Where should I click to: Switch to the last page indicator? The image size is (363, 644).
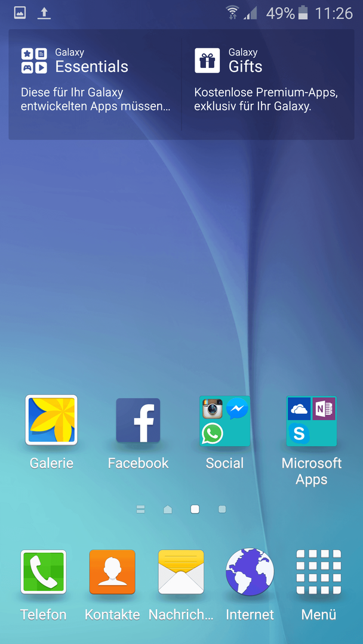pyautogui.click(x=222, y=509)
